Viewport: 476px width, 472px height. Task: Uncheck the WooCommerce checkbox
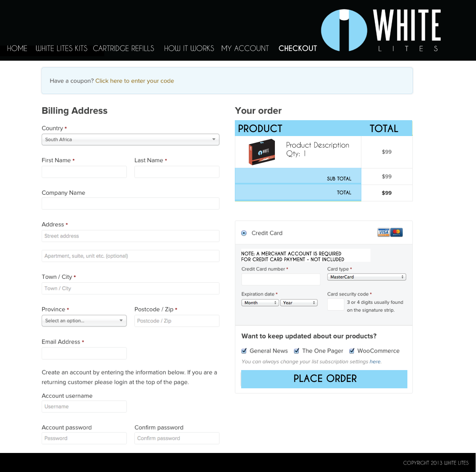pyautogui.click(x=351, y=351)
